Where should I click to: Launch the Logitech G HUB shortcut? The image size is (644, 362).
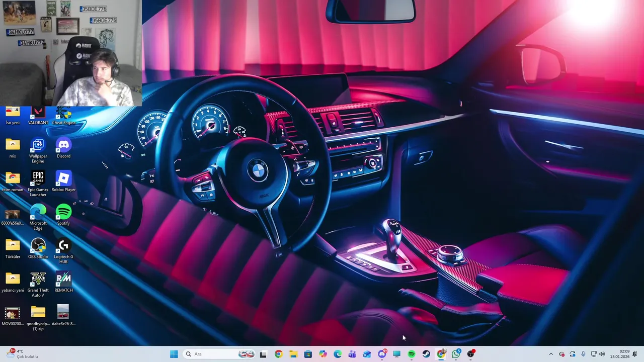click(63, 251)
